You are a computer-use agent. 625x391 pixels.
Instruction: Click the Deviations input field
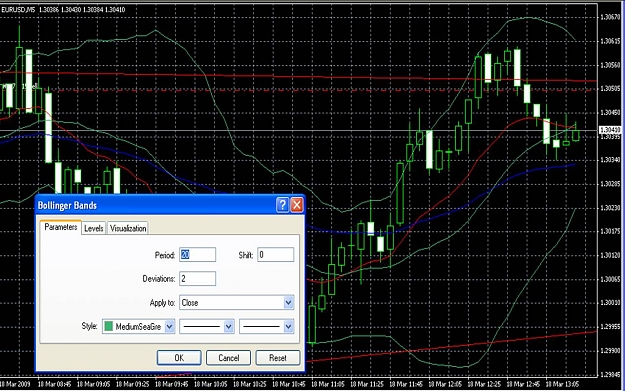tap(197, 279)
